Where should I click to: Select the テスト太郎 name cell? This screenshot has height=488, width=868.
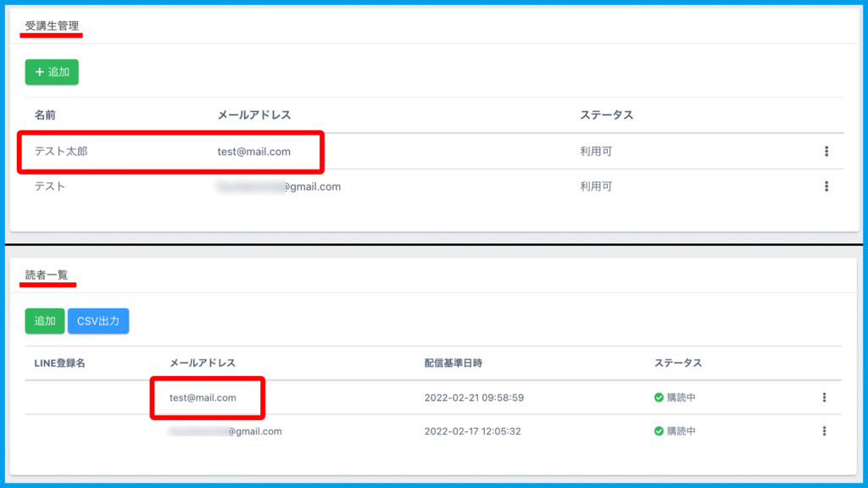[x=61, y=152]
